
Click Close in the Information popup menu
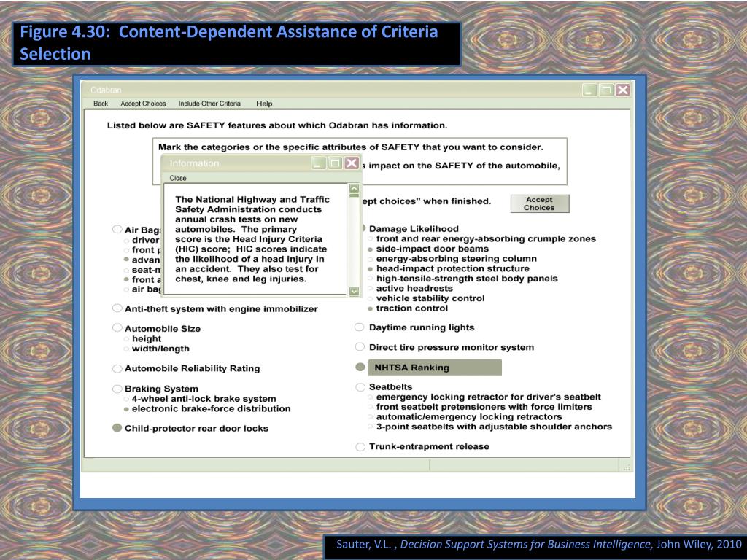coord(178,178)
